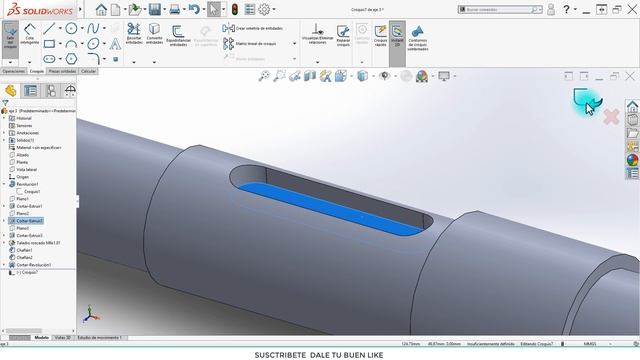Click Matriz lineal de croquis

pos(250,44)
